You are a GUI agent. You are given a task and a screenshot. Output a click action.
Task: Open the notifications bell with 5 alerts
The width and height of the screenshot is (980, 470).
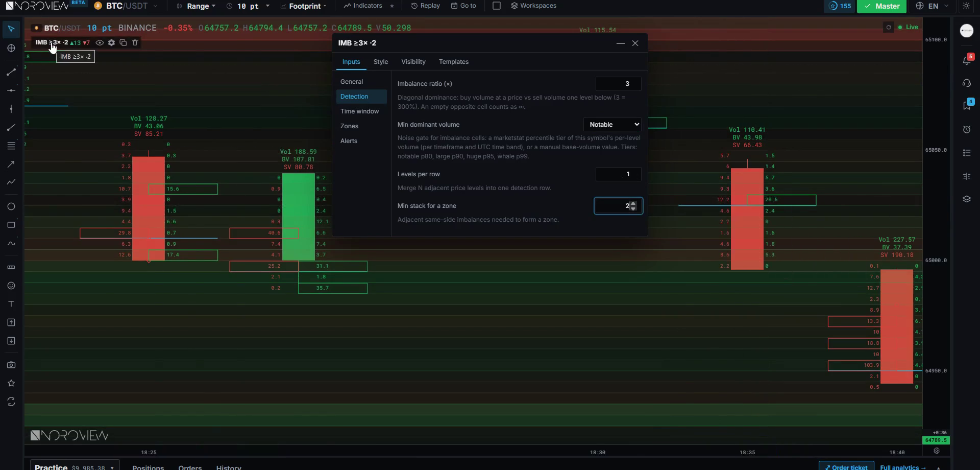pyautogui.click(x=967, y=59)
